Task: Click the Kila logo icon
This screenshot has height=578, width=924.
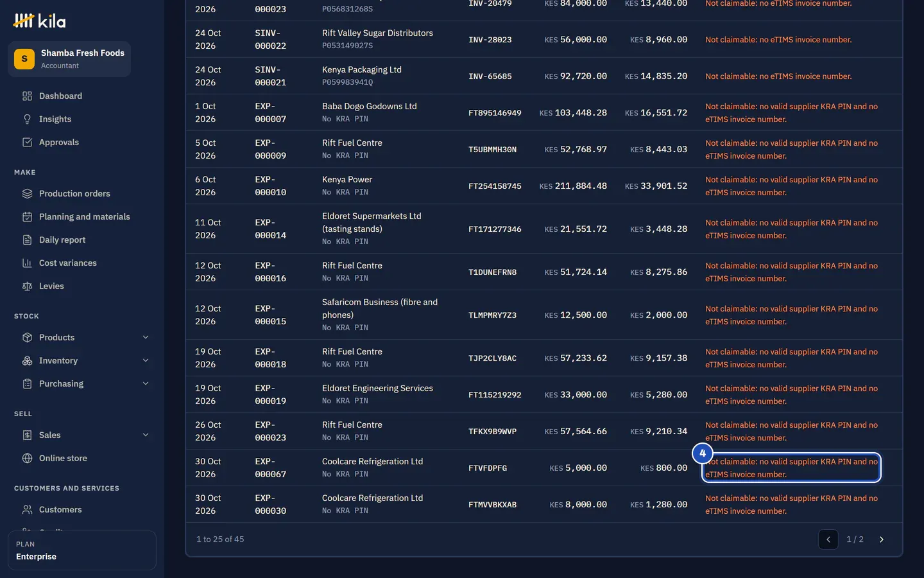Action: tap(23, 21)
